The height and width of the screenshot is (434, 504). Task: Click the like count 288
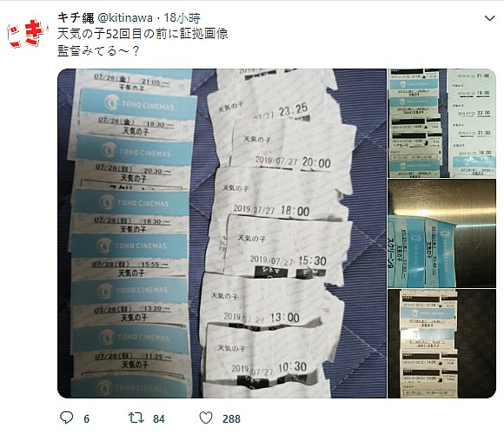[x=231, y=419]
